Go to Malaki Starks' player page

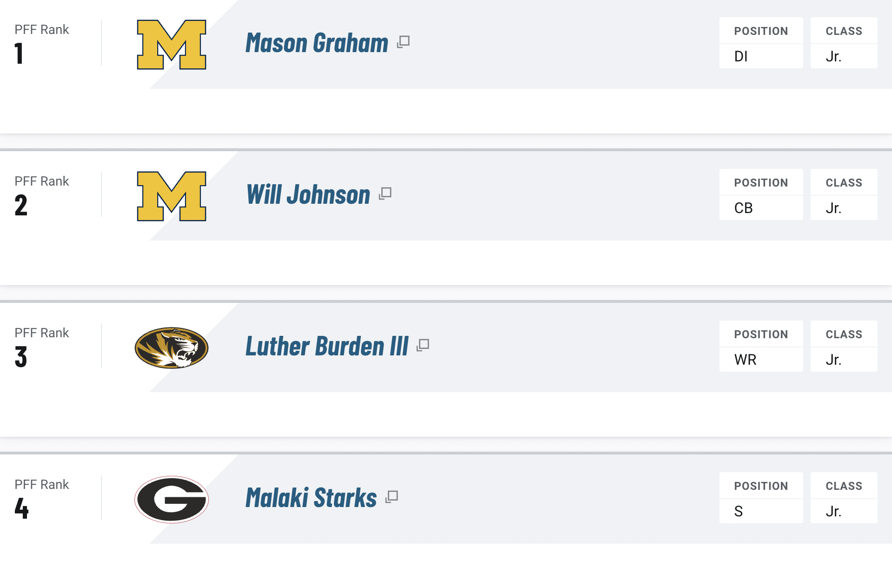point(311,498)
